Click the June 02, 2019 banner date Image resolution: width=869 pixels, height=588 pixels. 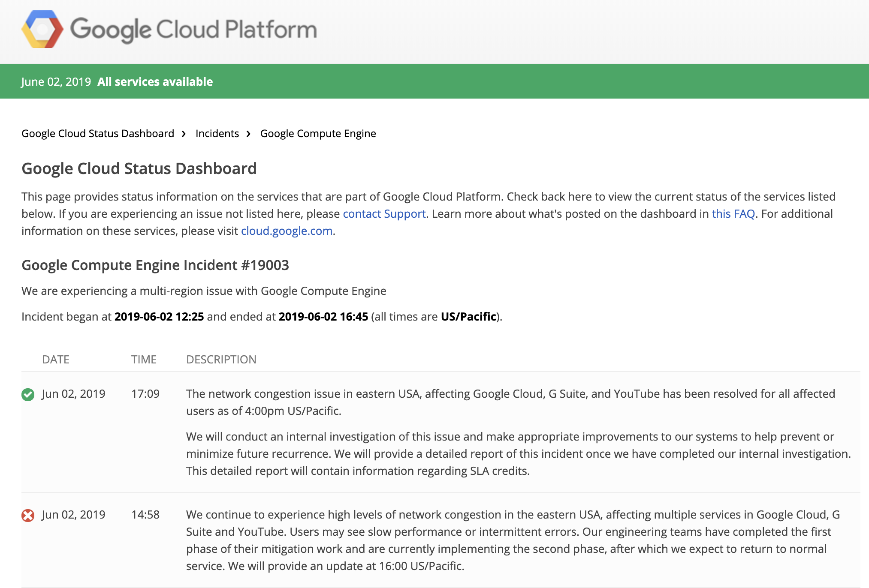coord(56,81)
